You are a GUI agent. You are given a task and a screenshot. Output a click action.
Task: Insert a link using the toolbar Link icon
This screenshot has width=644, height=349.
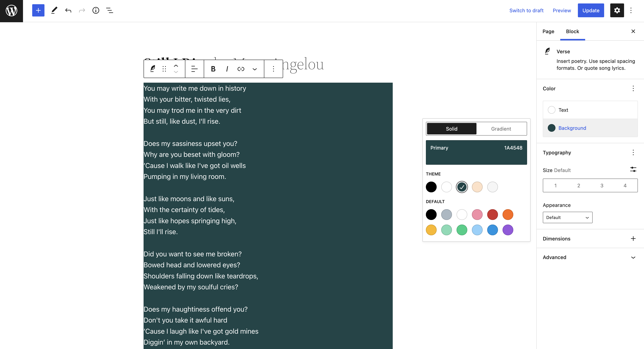241,69
